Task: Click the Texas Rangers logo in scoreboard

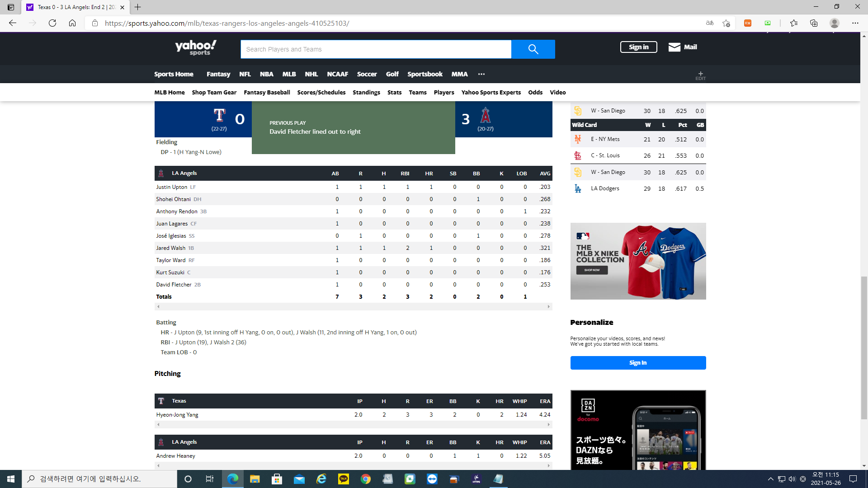Action: 219,115
